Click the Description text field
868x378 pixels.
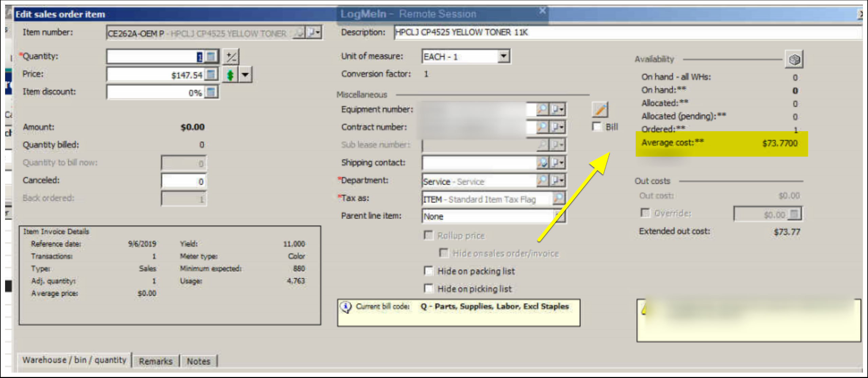point(628,33)
